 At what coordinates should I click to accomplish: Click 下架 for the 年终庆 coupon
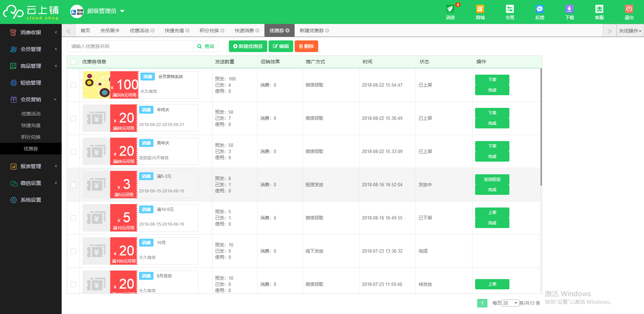(492, 113)
